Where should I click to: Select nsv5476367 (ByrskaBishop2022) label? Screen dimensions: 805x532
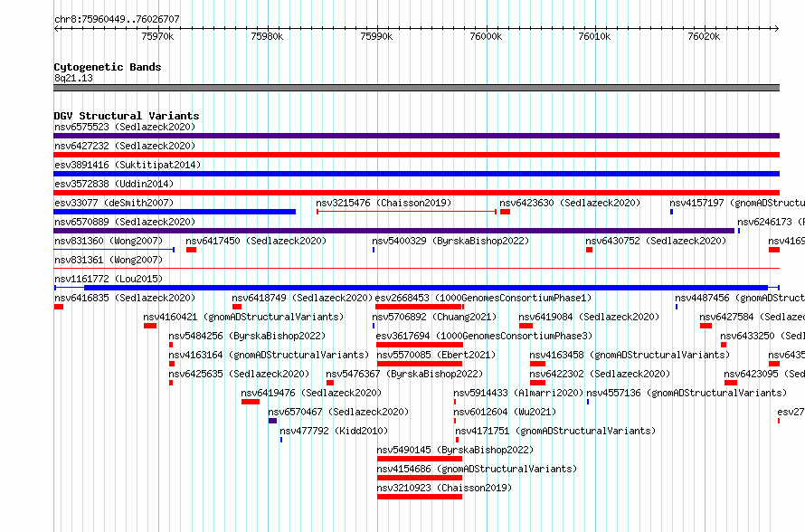[404, 374]
